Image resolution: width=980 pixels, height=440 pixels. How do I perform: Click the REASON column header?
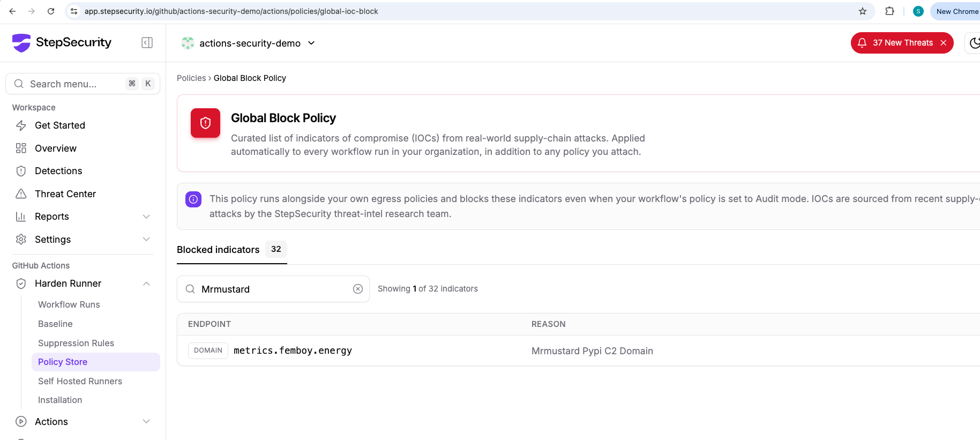(x=548, y=324)
